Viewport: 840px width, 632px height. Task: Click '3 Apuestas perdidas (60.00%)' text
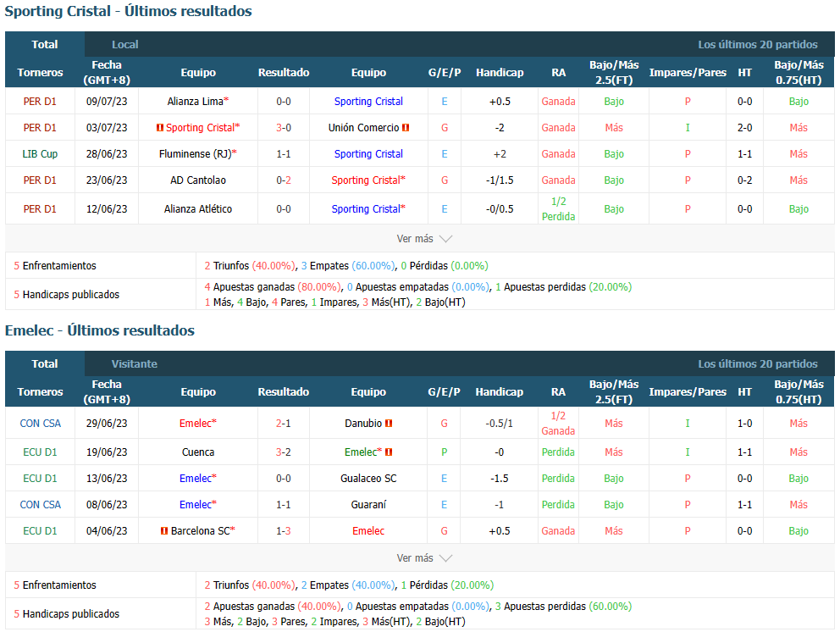pyautogui.click(x=564, y=607)
